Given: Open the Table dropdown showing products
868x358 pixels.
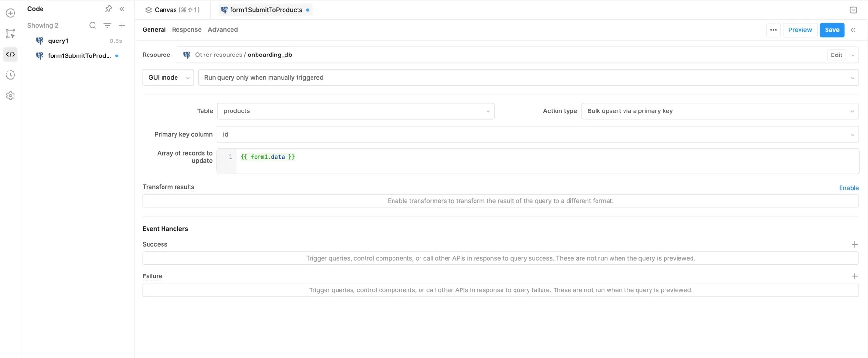Looking at the screenshot, I should click(x=355, y=111).
